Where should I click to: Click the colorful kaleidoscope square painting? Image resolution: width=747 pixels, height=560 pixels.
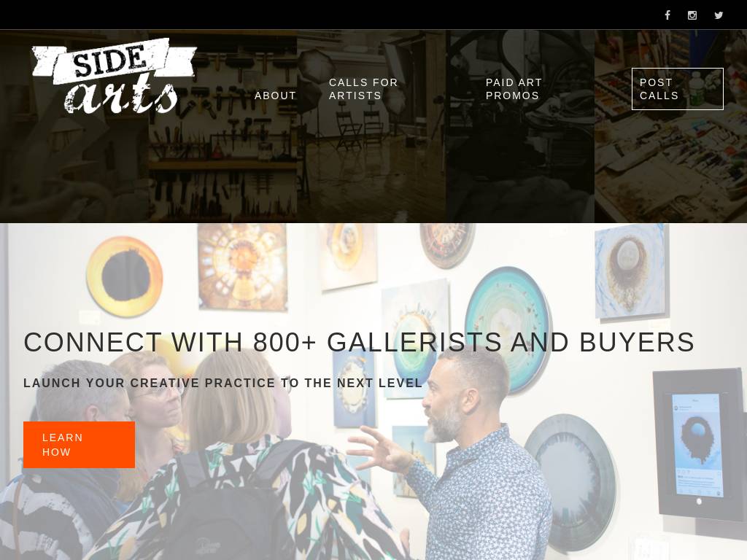pyautogui.click(x=243, y=267)
